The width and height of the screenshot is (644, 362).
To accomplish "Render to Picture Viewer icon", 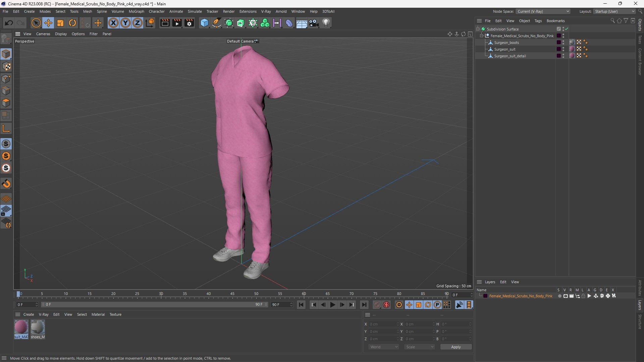I will [177, 23].
